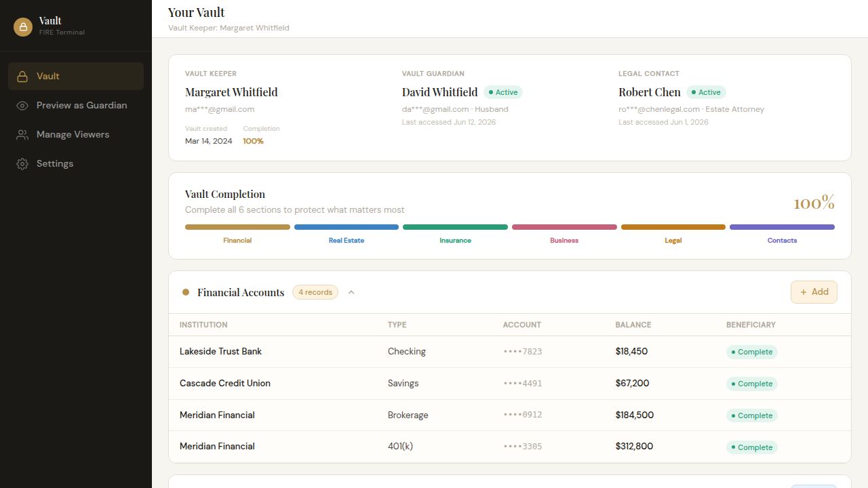Image resolution: width=868 pixels, height=488 pixels.
Task: Select the Real Estate progress bar segment
Action: coord(347,227)
